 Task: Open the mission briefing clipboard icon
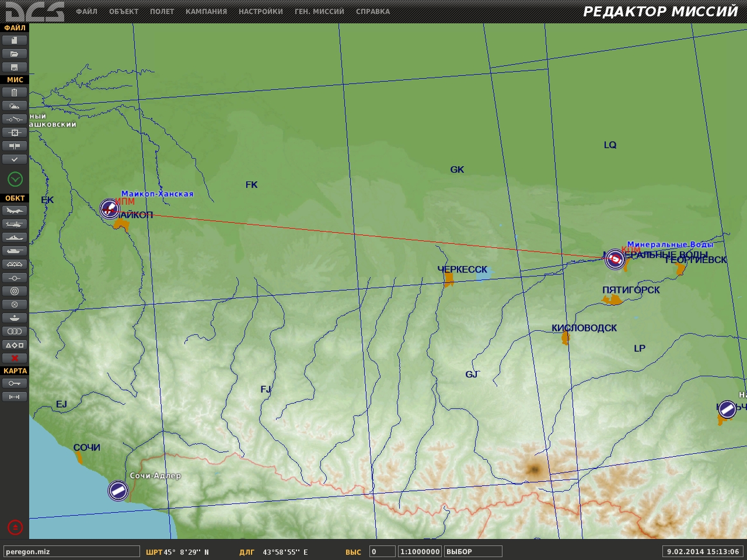click(15, 92)
